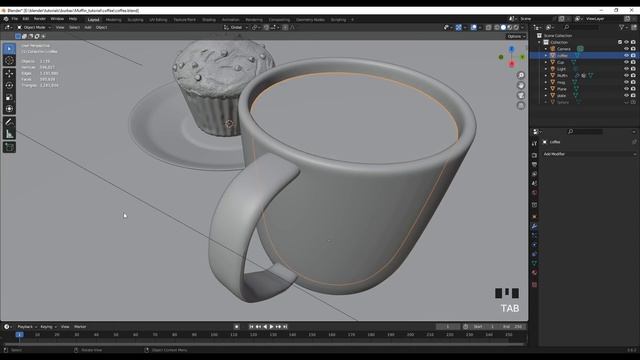Screen dimensions: 640x360
Task: Click the play animation button
Action: click(272, 327)
